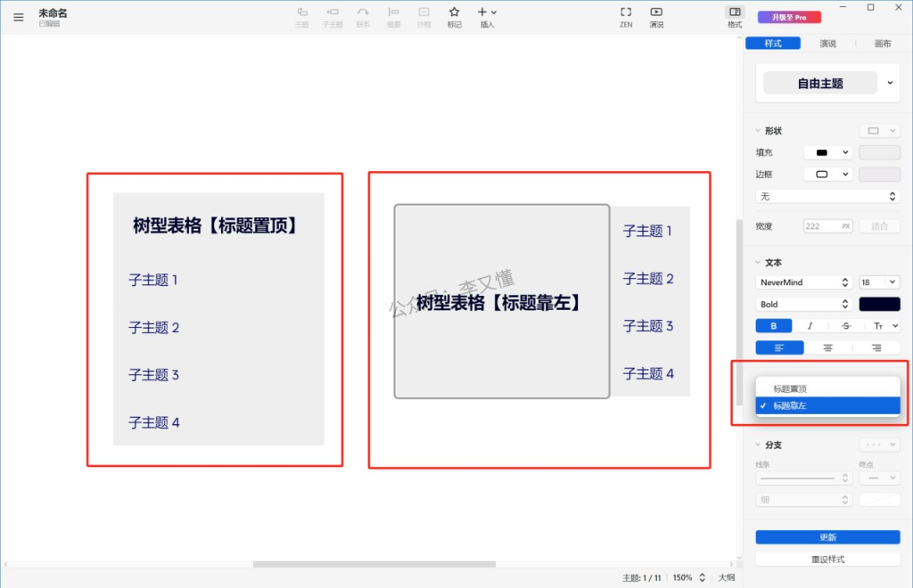
Task: Click the dark navy text color swatch
Action: (x=879, y=305)
